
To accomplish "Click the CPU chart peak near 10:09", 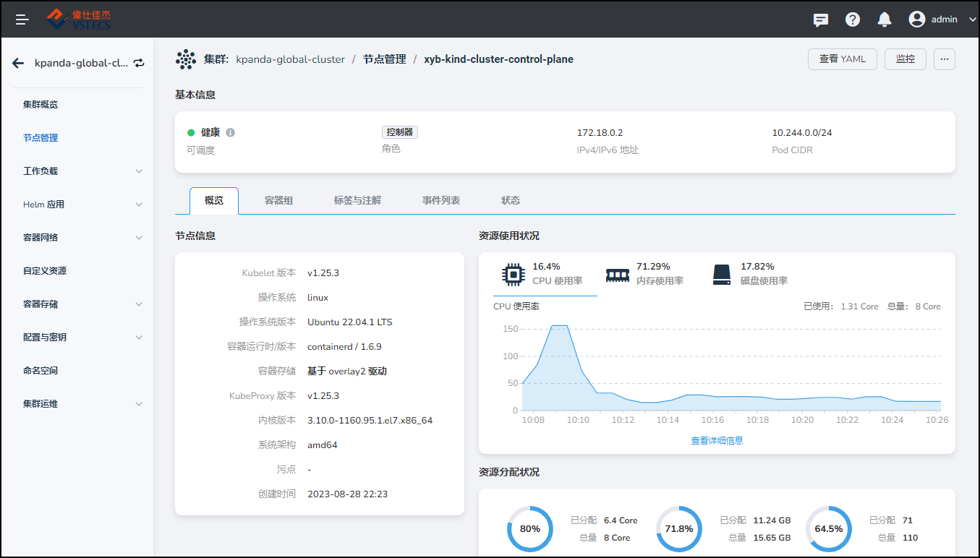I will [x=560, y=326].
